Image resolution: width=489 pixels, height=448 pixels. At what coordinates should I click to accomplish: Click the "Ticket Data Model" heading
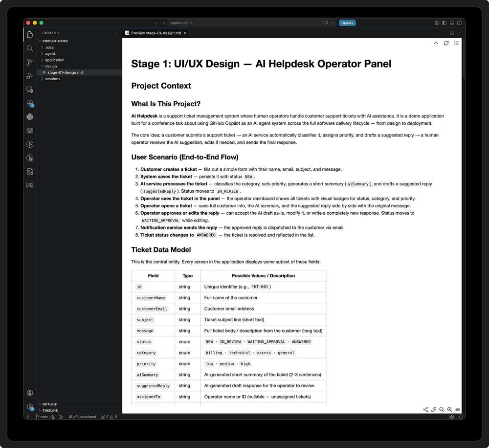coord(161,249)
